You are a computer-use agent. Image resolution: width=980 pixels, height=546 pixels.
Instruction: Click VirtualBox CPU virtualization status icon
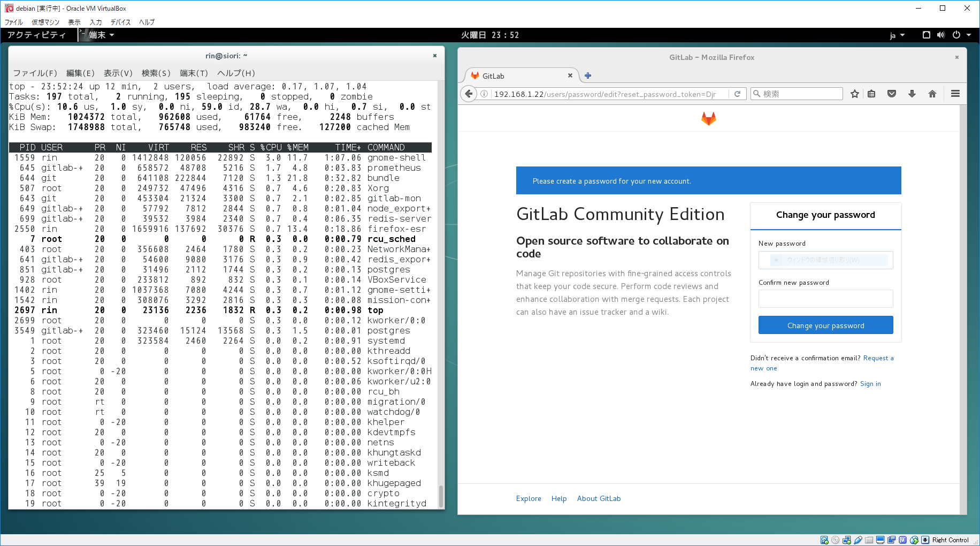[902, 540]
